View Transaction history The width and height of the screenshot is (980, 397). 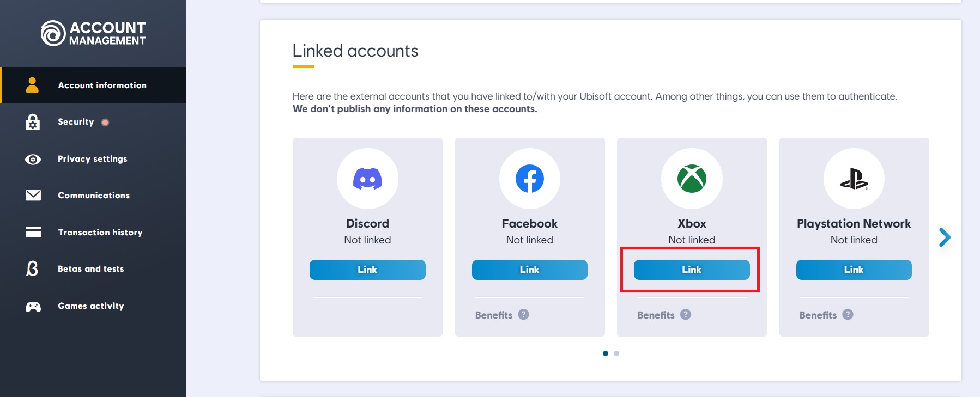[x=93, y=232]
